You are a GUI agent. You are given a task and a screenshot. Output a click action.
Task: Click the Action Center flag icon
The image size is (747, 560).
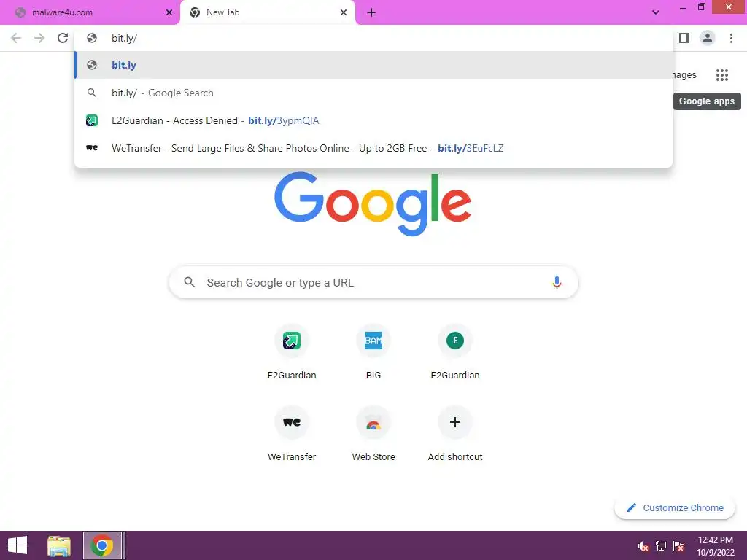click(x=678, y=546)
